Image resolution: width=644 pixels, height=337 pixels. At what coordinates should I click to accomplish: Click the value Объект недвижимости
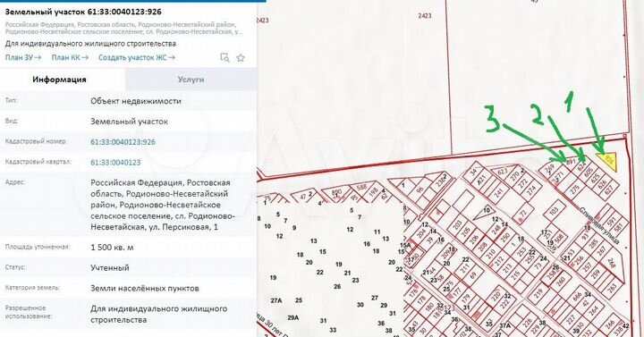pyautogui.click(x=136, y=101)
